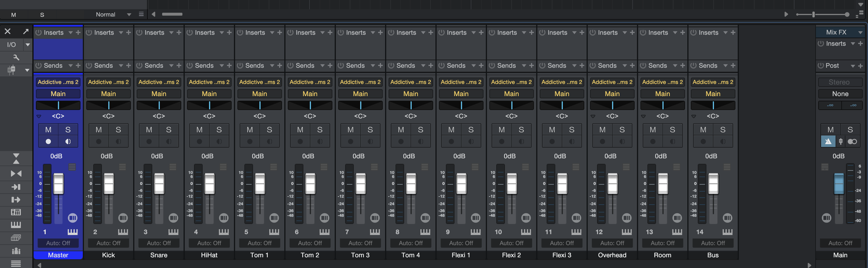Expand the Master channel disclosure triangle
This screenshot has height=268, width=868.
pos(39,116)
